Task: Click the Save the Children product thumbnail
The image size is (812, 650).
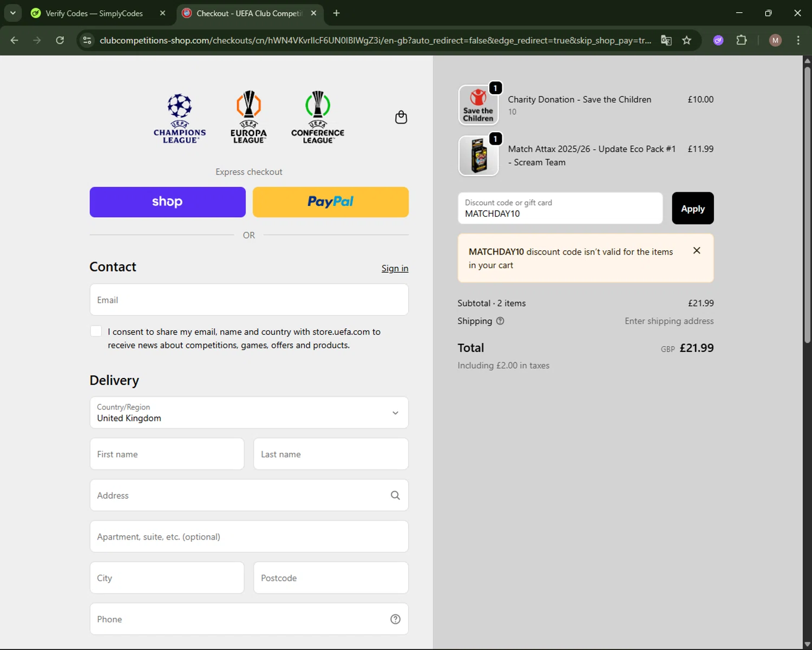Action: coord(479,105)
